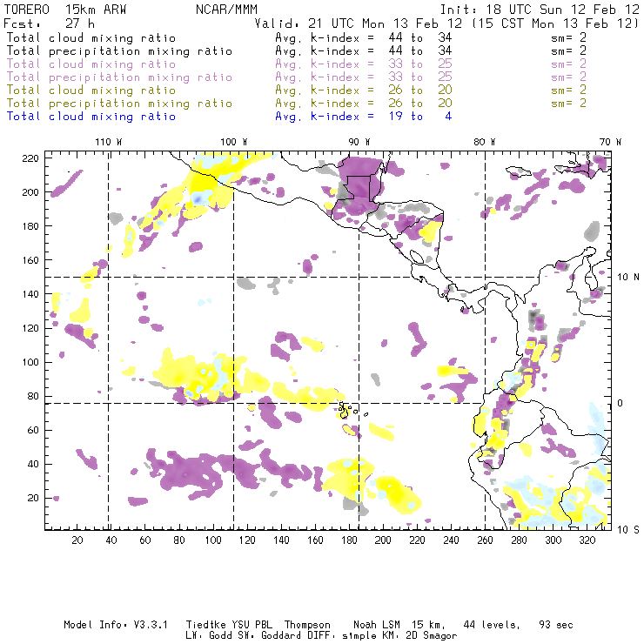Viewport: 644px width, 644px height.
Task: Select "60" on the horizontal axis
Action: point(145,540)
